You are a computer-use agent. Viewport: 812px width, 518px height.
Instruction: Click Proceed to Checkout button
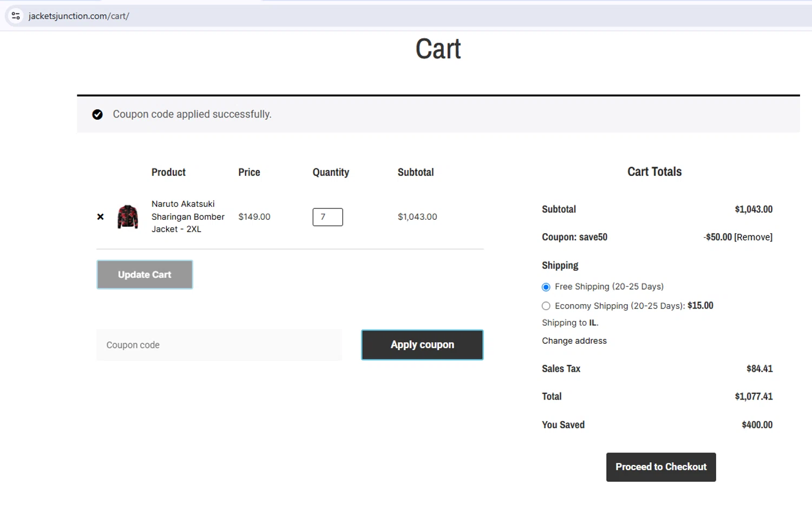tap(661, 467)
